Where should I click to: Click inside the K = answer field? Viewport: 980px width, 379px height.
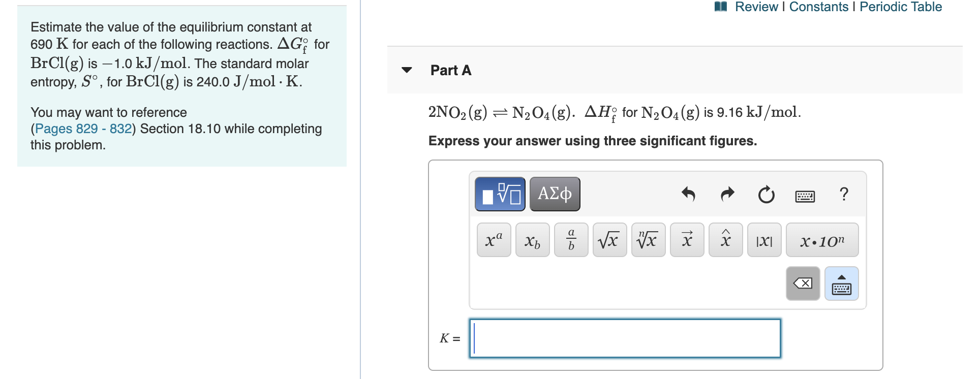pos(624,338)
